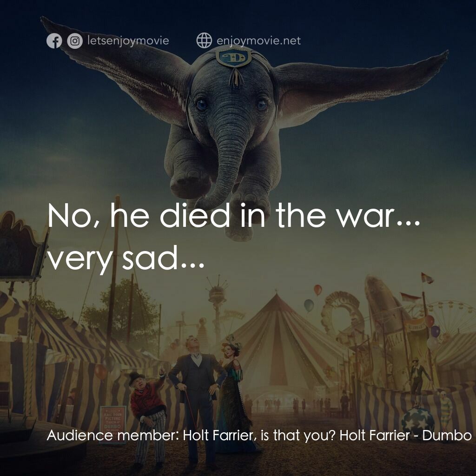Toggle the blue balloon in the midway
476x476 pixels.
[x=309, y=305]
